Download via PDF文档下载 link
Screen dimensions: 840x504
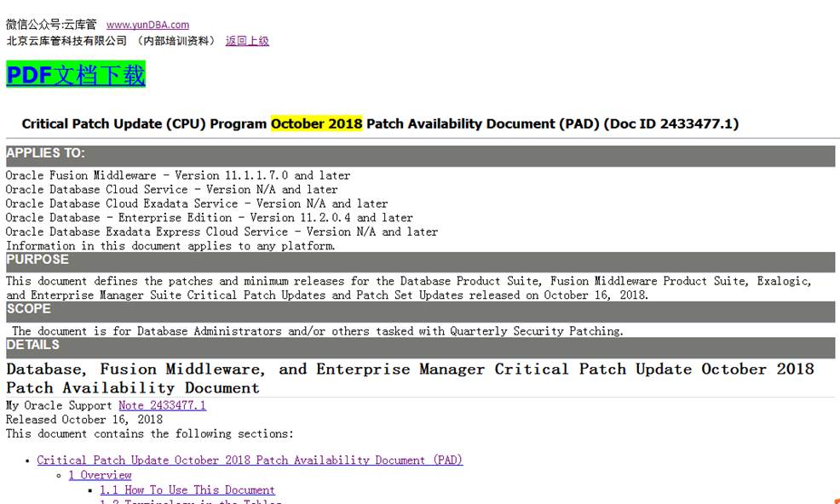(76, 74)
